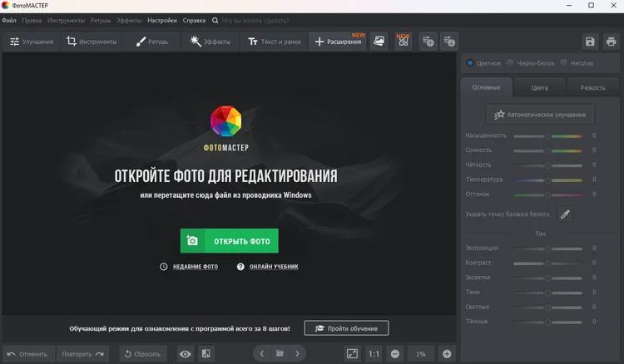This screenshot has height=364, width=624.
Task: Click the Пройти обучение button
Action: [346, 328]
